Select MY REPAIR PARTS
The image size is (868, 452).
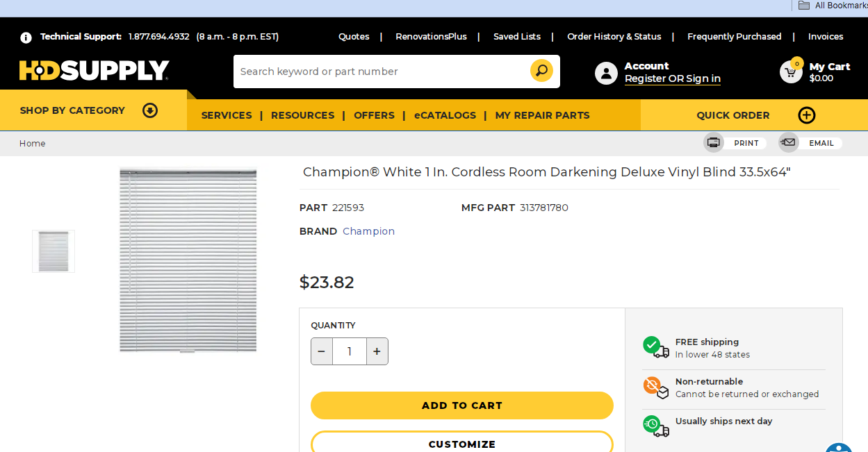pos(542,115)
